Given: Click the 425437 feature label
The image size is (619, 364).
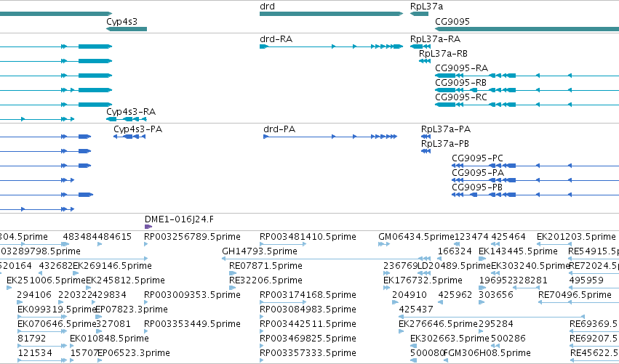Looking at the screenshot, I should click(416, 310).
